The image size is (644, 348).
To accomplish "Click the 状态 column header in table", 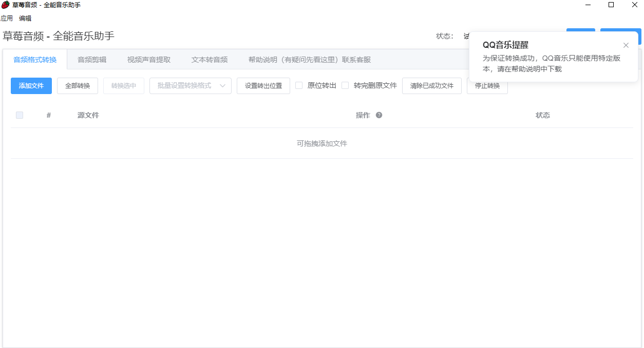I will pos(543,115).
